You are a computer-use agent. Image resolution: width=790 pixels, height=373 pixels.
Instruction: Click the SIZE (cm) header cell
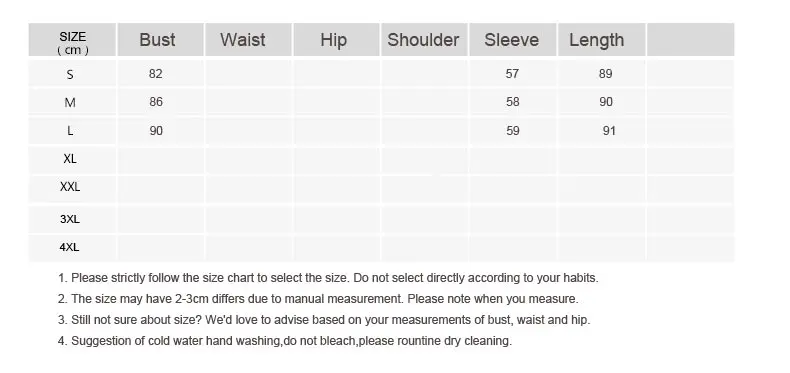coord(73,40)
